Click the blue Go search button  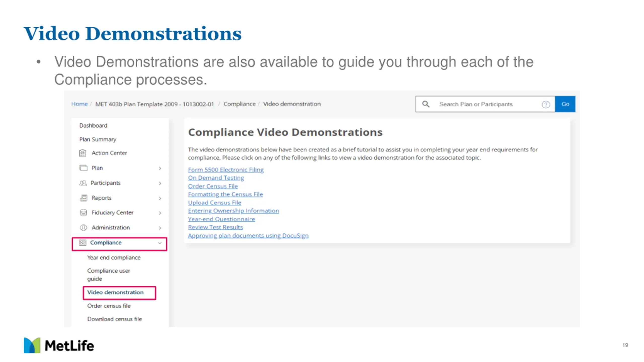565,104
